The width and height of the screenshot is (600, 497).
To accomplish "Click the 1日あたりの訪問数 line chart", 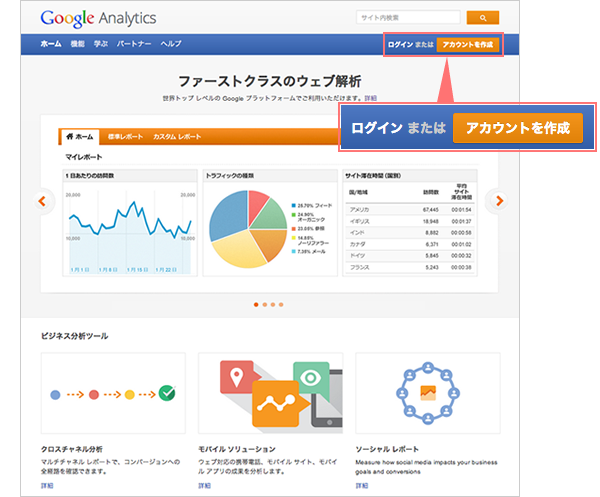I will 130,231.
